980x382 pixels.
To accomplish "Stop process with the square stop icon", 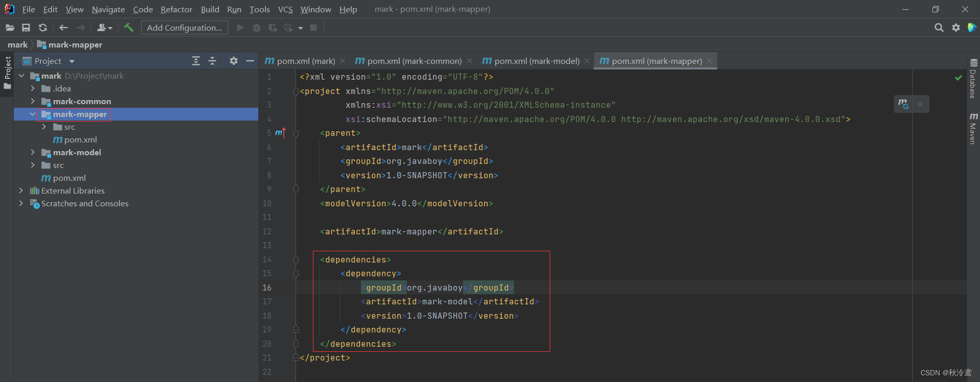I will coord(313,28).
